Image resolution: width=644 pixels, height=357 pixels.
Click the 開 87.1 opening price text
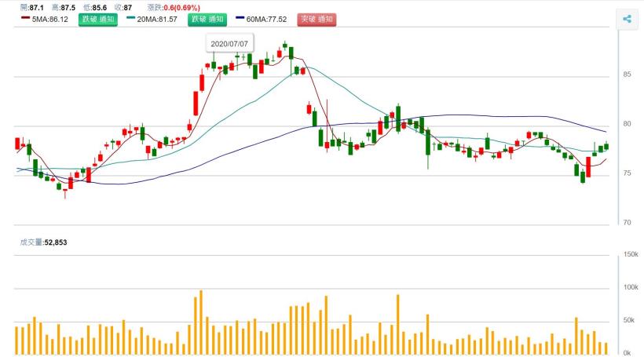pyautogui.click(x=31, y=7)
